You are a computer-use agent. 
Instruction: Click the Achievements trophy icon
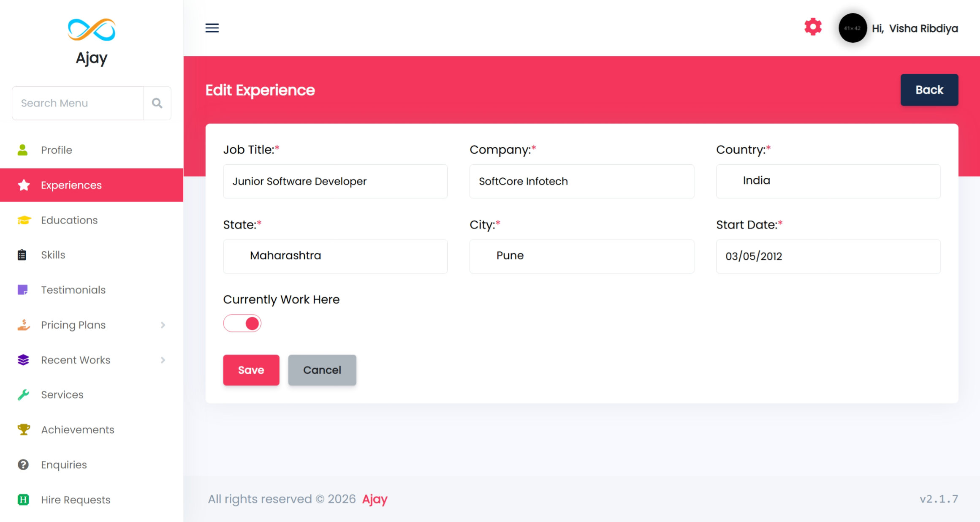pos(24,430)
